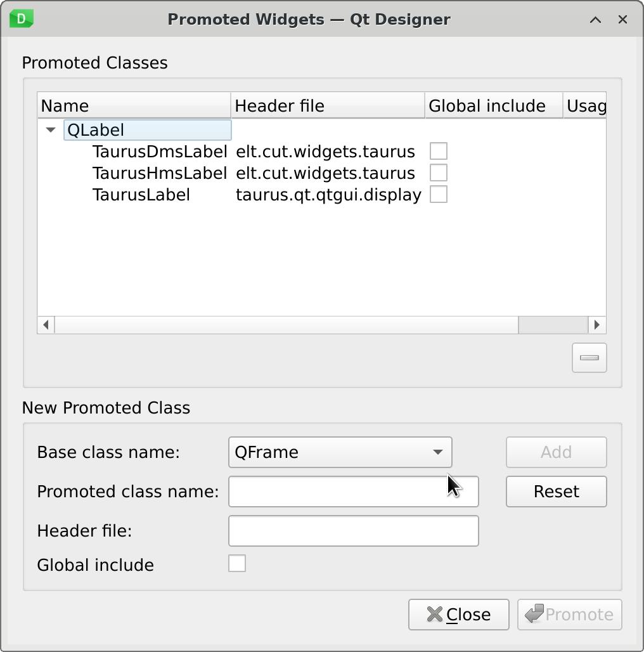This screenshot has width=644, height=652.
Task: Toggle Global include for TaurusHmsLabel
Action: click(x=439, y=173)
